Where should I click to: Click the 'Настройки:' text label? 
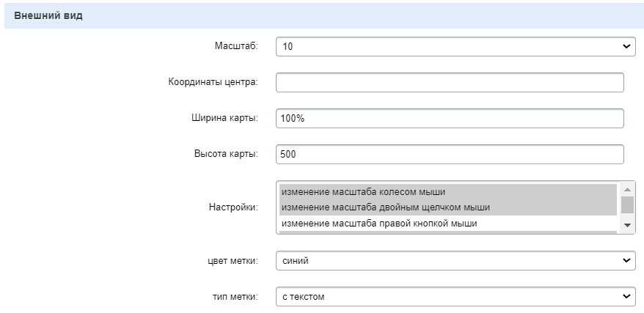pos(233,207)
